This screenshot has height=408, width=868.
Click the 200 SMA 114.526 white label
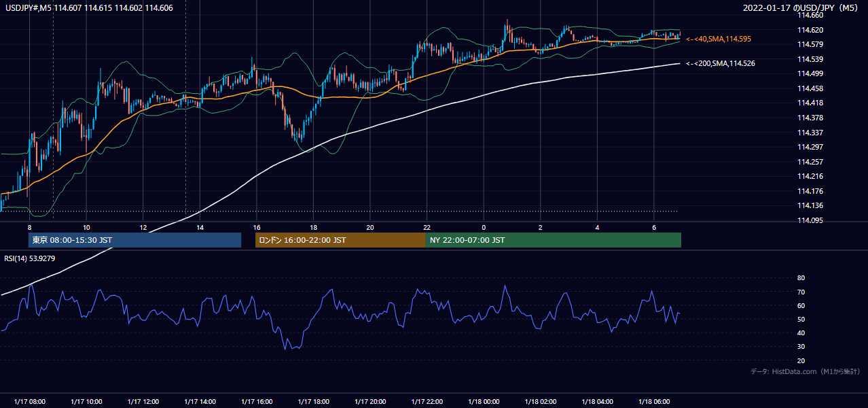point(721,63)
